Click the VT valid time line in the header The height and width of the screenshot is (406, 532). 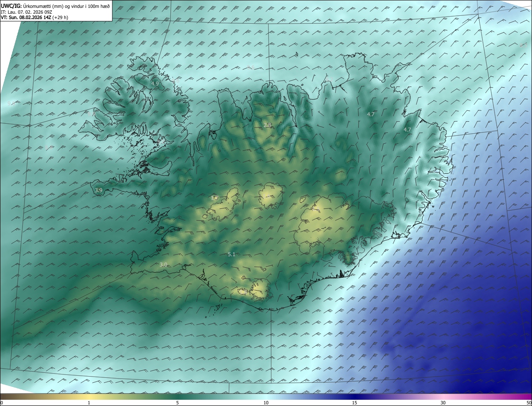click(x=34, y=17)
